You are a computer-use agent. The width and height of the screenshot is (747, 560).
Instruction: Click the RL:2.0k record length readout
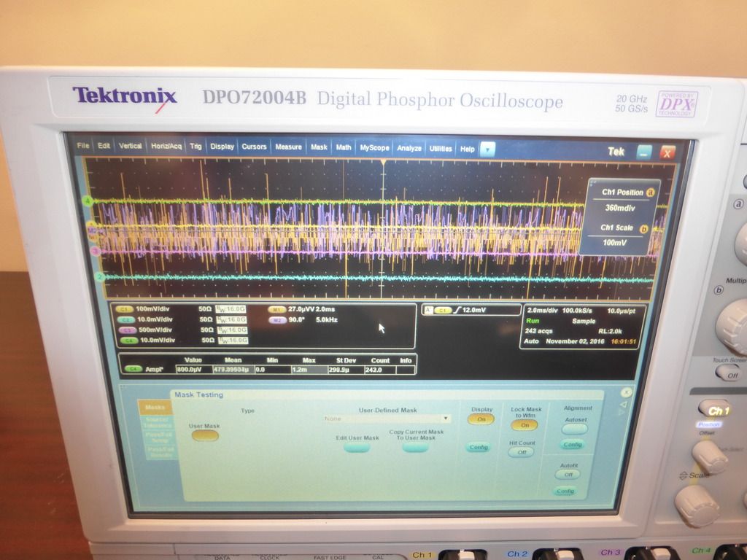click(x=610, y=332)
